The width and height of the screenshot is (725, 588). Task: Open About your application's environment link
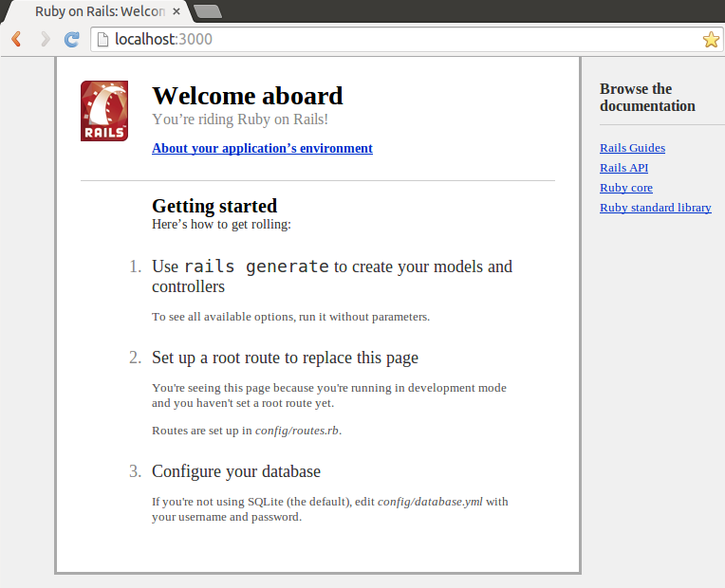[262, 148]
